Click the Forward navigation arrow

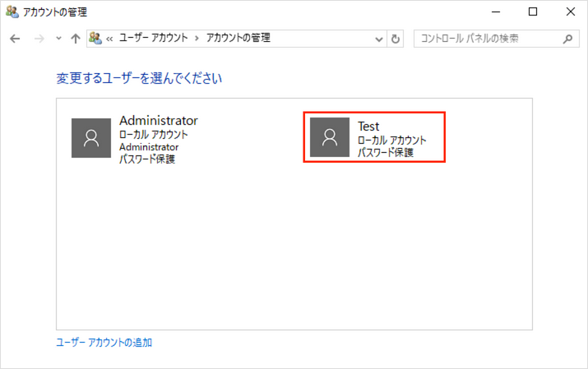(38, 39)
